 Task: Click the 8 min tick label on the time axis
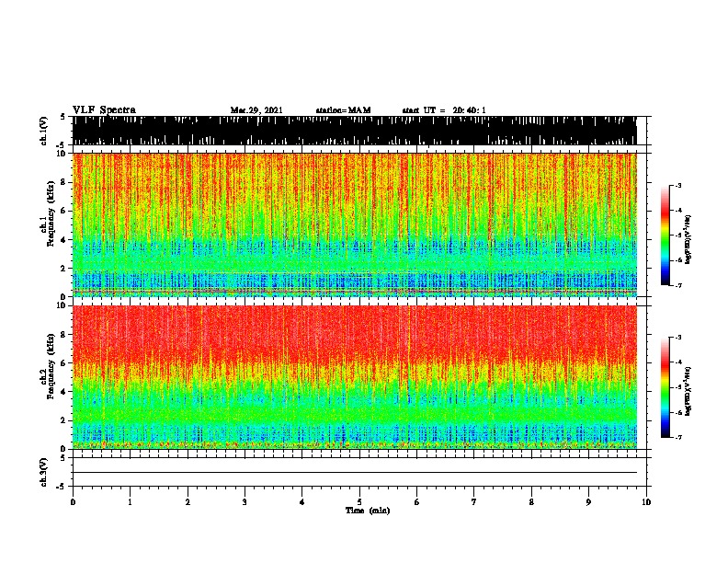click(x=531, y=502)
